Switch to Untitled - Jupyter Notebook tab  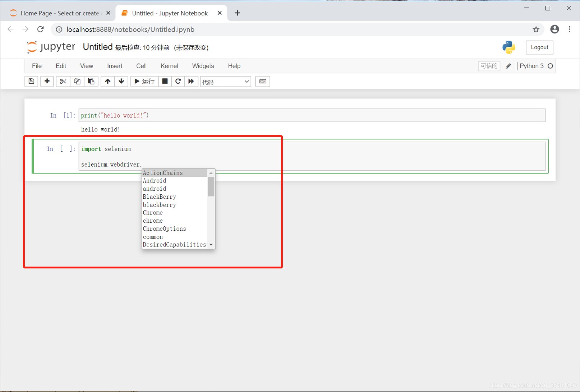pyautogui.click(x=170, y=13)
